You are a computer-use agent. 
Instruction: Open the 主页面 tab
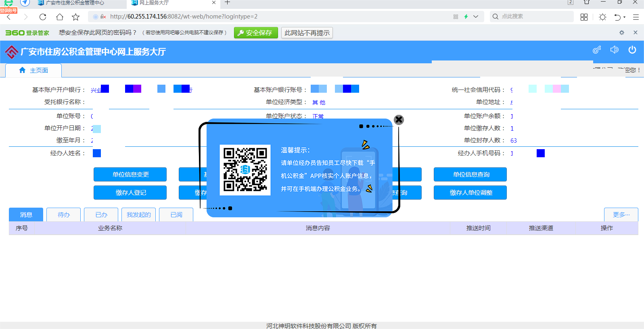point(33,70)
